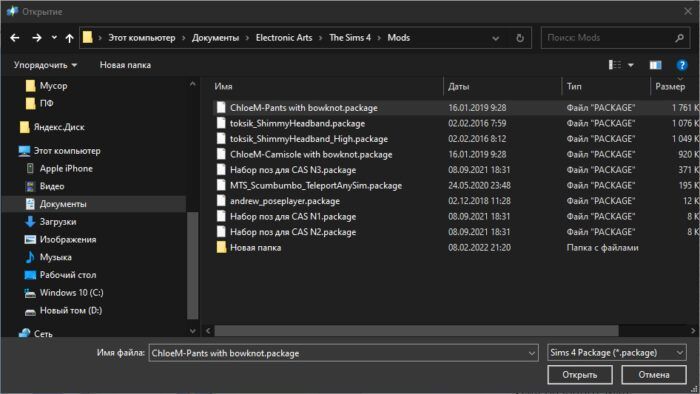
Task: Click file icon of andrew_poseplayer.package
Action: click(221, 201)
